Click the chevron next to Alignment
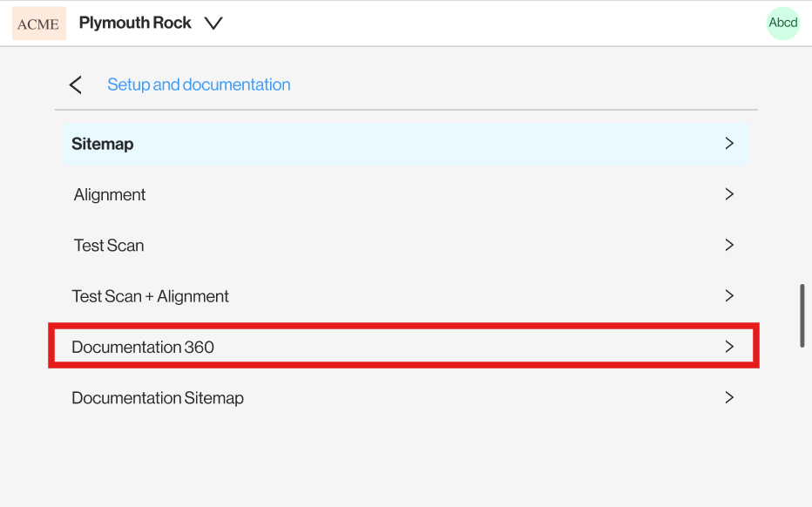This screenshot has width=812, height=507. coord(729,194)
